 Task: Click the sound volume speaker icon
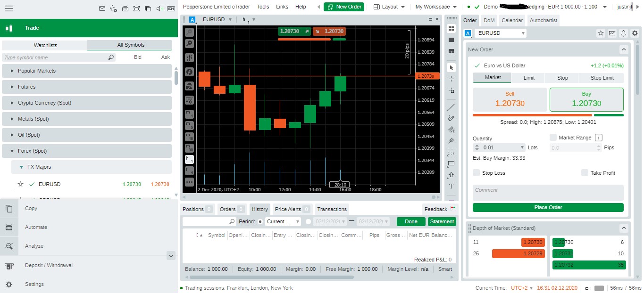click(x=159, y=8)
